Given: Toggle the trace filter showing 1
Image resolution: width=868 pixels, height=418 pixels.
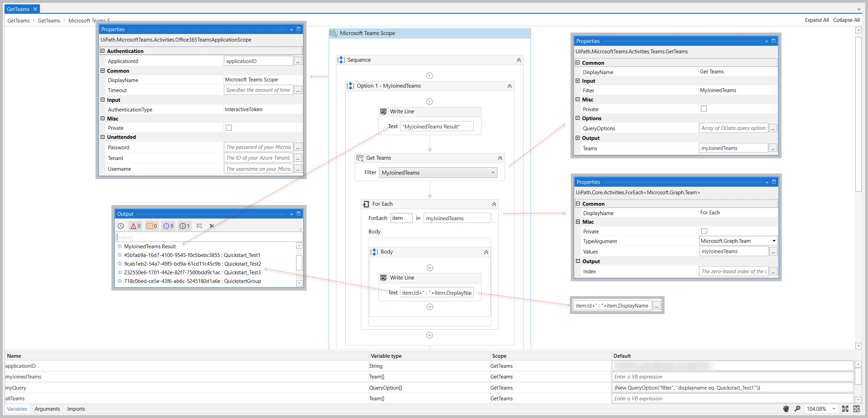Looking at the screenshot, I should (184, 226).
